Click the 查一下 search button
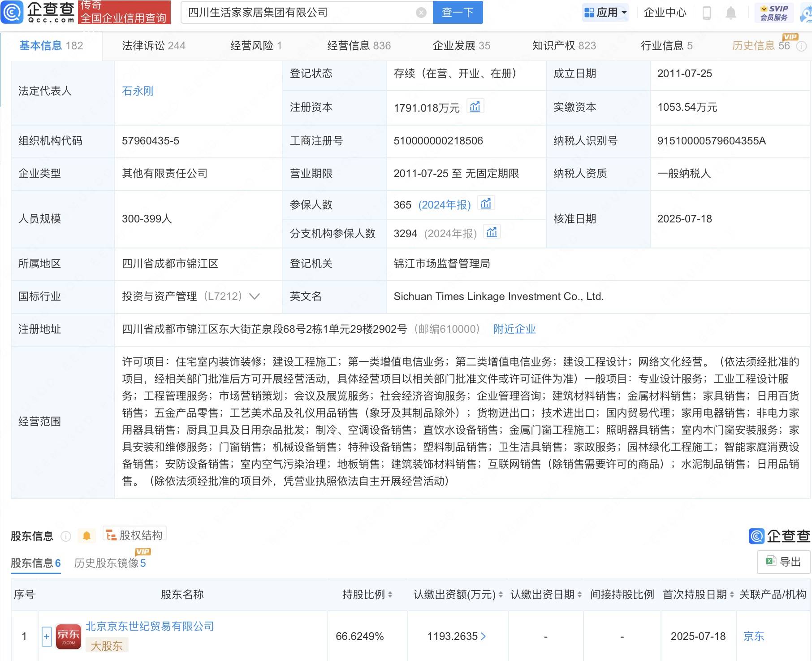This screenshot has width=812, height=661. point(458,13)
